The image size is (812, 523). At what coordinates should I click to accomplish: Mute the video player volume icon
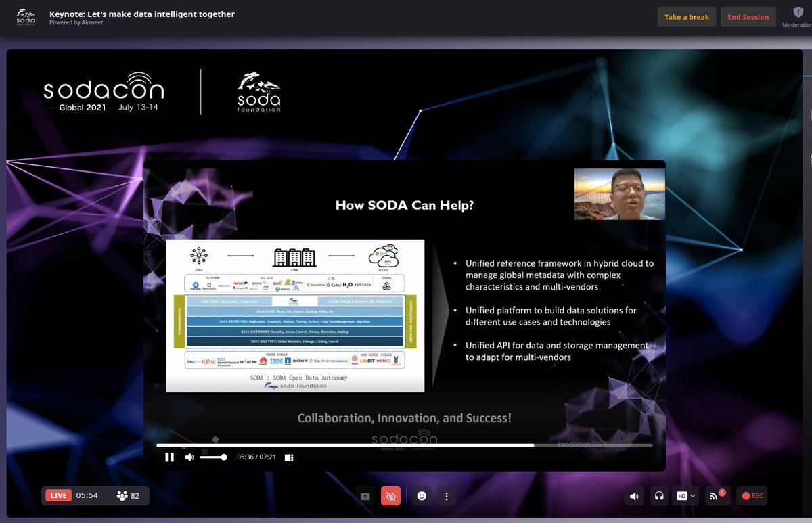[x=189, y=457]
